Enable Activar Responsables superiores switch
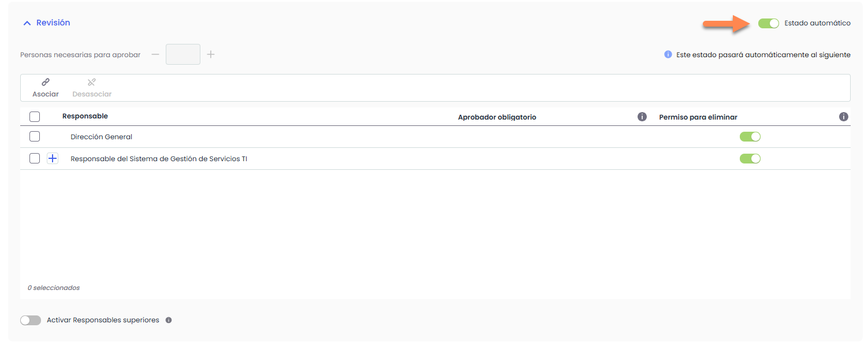Image resolution: width=868 pixels, height=342 pixels. point(31,320)
